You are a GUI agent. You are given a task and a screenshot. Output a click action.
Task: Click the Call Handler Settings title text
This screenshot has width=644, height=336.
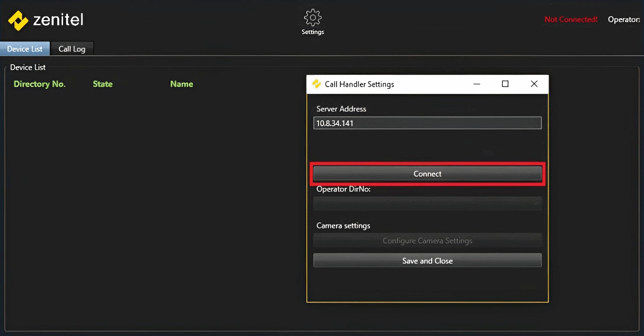[359, 84]
